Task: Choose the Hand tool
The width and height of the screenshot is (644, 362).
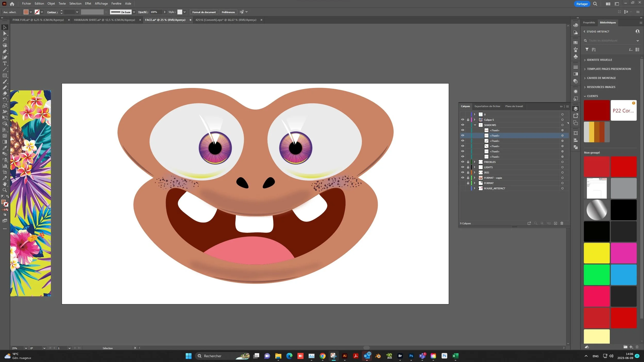Action: click(5, 184)
